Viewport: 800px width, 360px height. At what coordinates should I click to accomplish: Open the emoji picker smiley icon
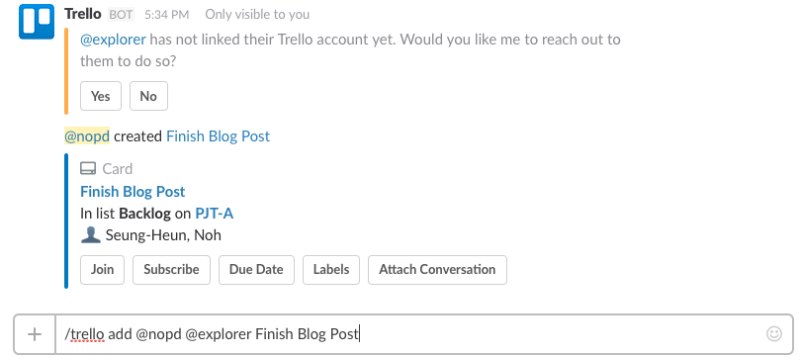[x=774, y=334]
